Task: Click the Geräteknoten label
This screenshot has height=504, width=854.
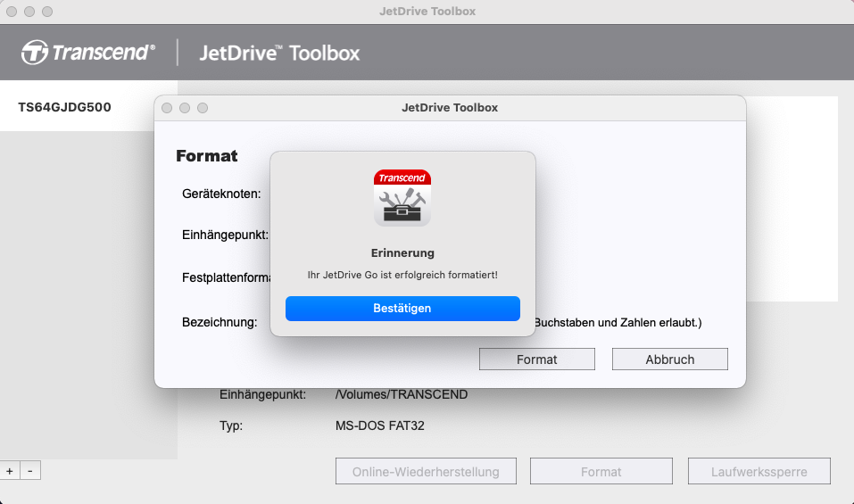Action: coord(221,194)
